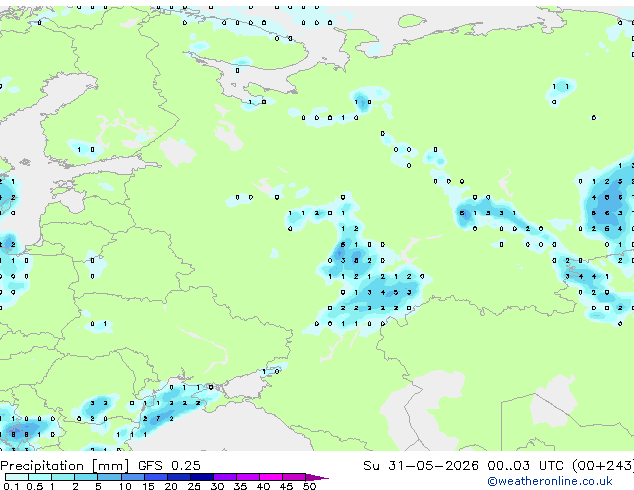Click the legend label "10"

tap(125, 486)
